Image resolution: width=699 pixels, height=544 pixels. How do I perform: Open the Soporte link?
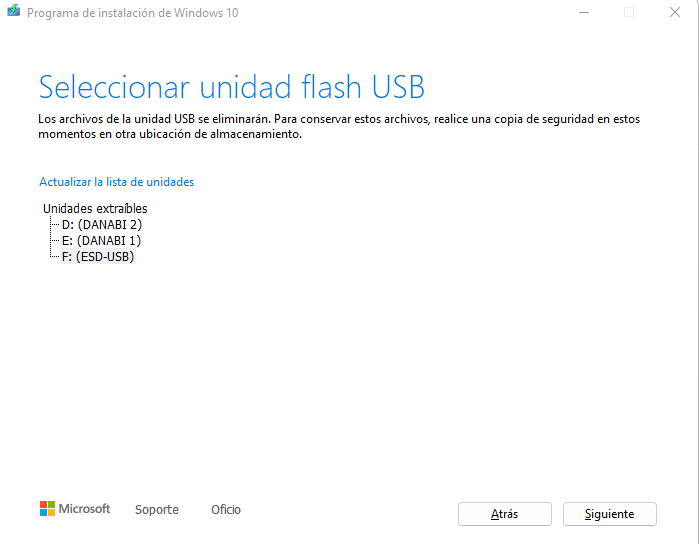(x=157, y=509)
